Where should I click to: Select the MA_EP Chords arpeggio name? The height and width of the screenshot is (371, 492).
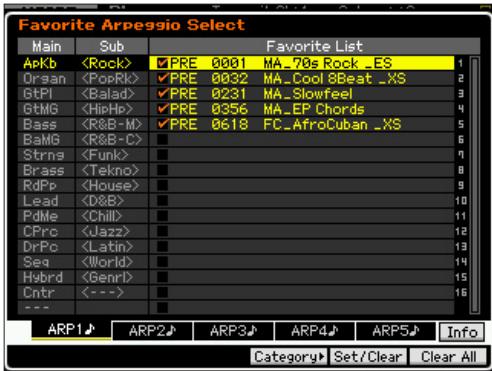pos(314,109)
